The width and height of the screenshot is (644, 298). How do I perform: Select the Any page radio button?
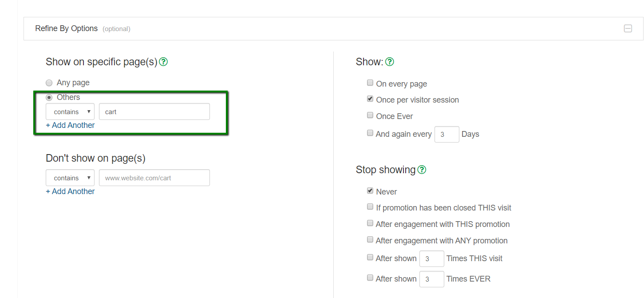[x=49, y=83]
